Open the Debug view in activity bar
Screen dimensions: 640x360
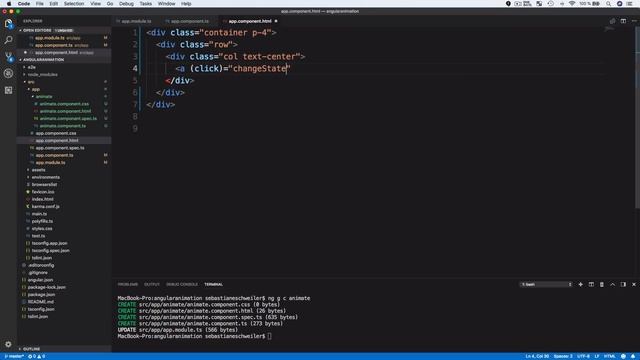[8, 73]
